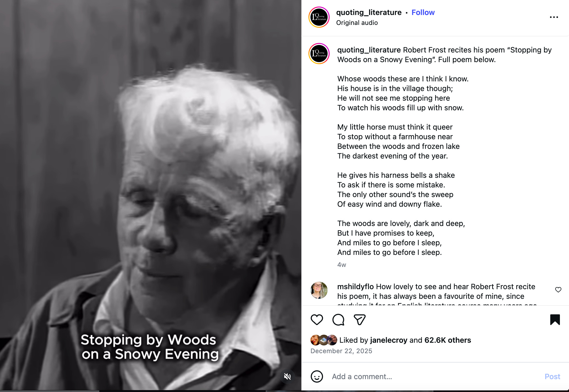The height and width of the screenshot is (392, 569).
Task: Open the emoji picker smiley icon
Action: [317, 376]
